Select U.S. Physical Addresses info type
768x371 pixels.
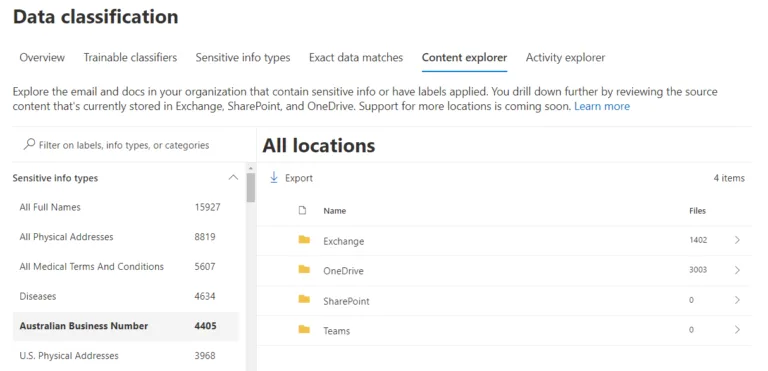point(69,356)
